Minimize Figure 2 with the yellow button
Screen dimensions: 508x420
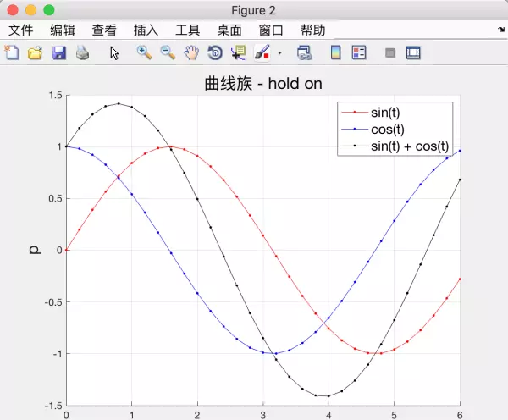click(x=30, y=10)
